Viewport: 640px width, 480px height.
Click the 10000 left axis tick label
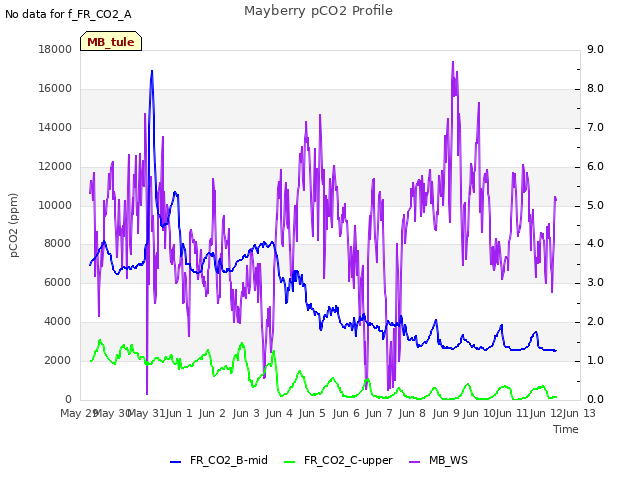pos(55,205)
